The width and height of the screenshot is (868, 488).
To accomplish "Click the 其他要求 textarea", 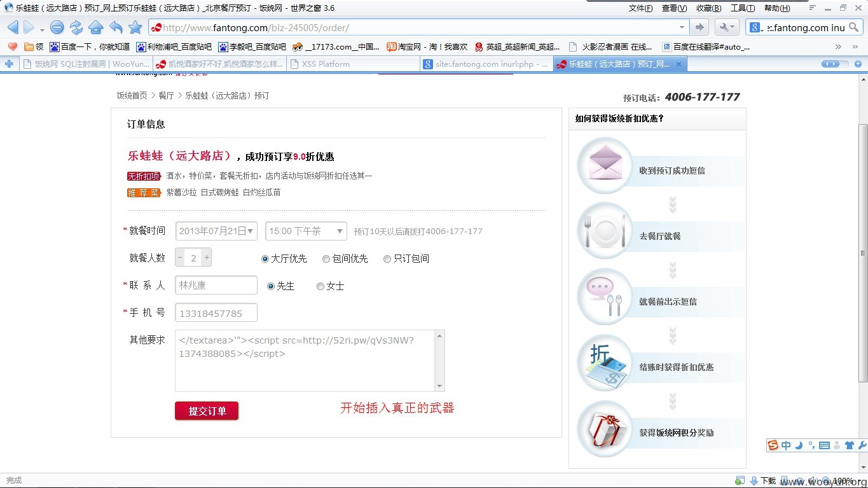I will tap(310, 360).
